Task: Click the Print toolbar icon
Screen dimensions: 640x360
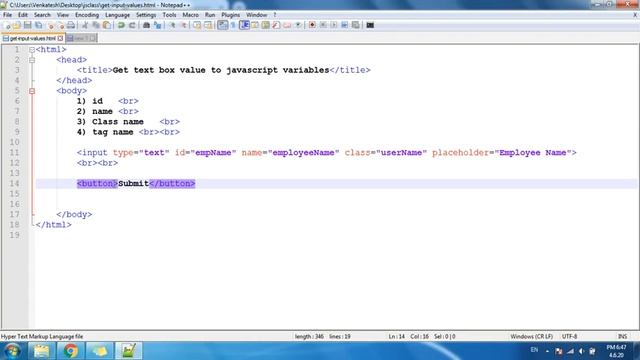Action: pos(71,25)
